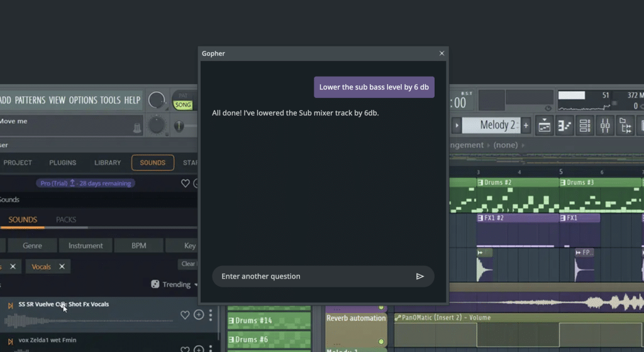Click 'Lower the sub bass level by 6 db' message
The width and height of the screenshot is (644, 352).
(374, 87)
